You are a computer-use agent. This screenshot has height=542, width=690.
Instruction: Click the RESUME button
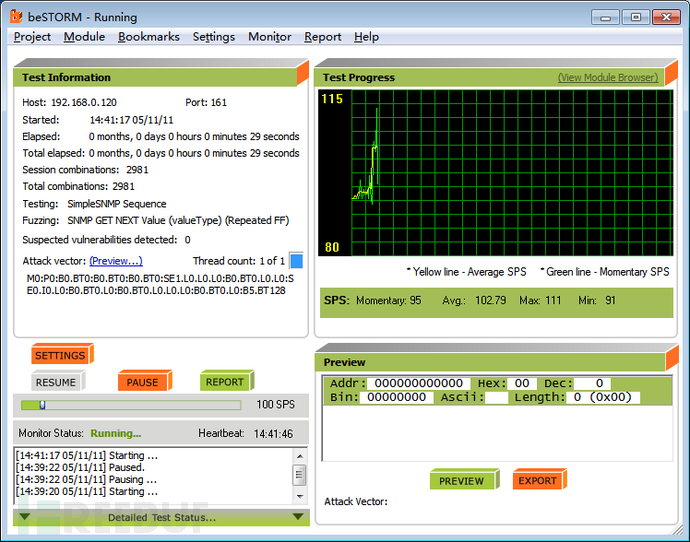pyautogui.click(x=58, y=381)
